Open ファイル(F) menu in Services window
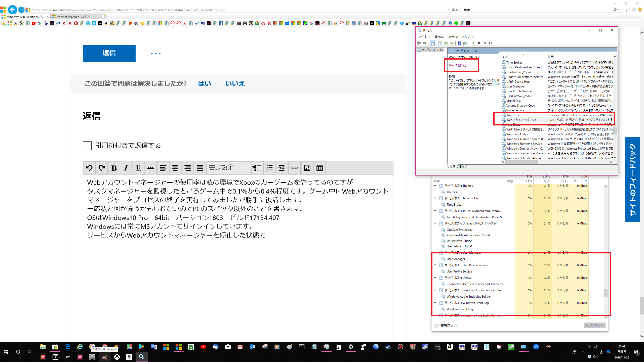644x362 pixels. click(x=424, y=37)
